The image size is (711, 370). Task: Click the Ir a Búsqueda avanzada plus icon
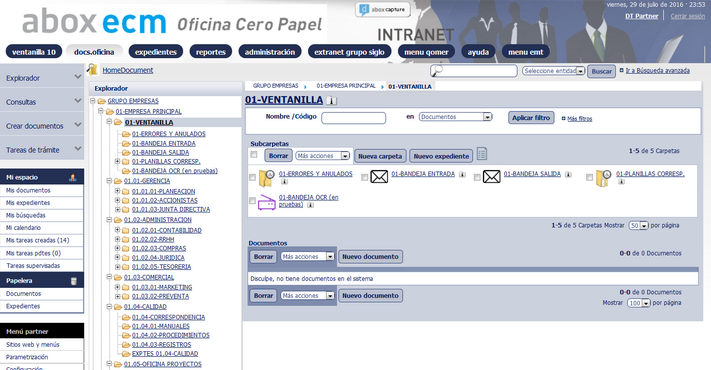point(622,70)
